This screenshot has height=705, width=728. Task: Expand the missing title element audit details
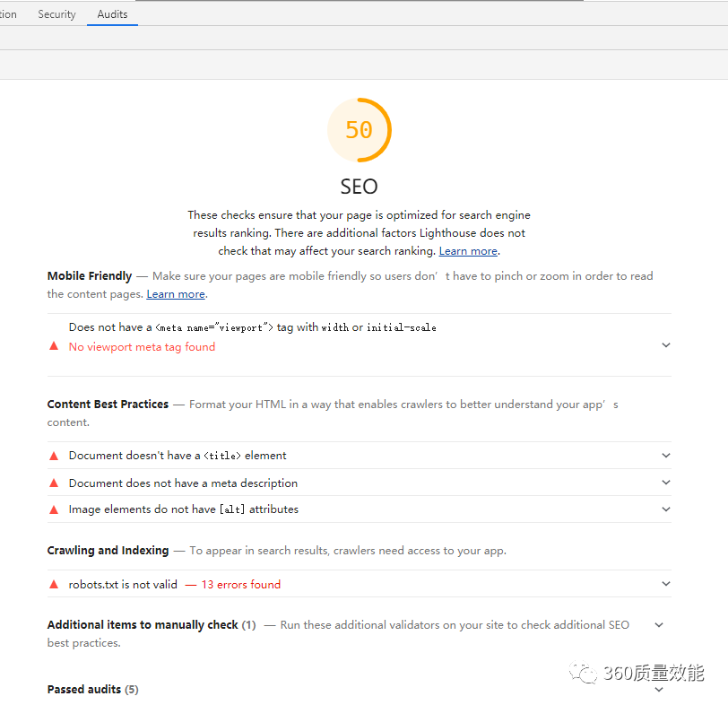(665, 456)
